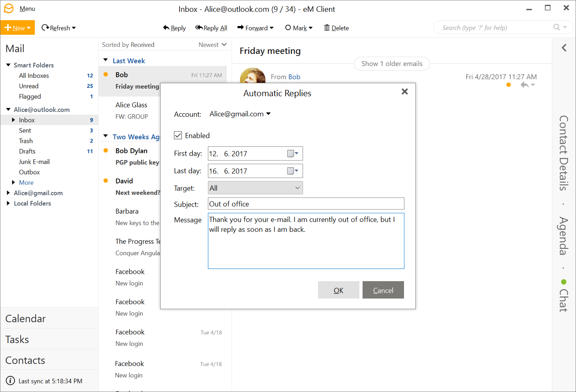This screenshot has height=392, width=576.
Task: Close the Automatic Replies dialog
Action: (405, 91)
